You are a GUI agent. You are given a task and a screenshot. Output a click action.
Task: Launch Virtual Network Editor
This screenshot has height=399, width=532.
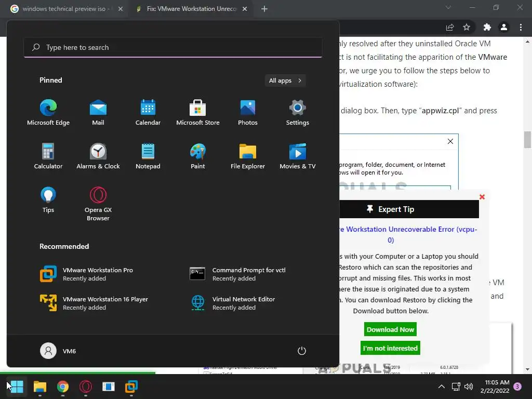click(232, 303)
